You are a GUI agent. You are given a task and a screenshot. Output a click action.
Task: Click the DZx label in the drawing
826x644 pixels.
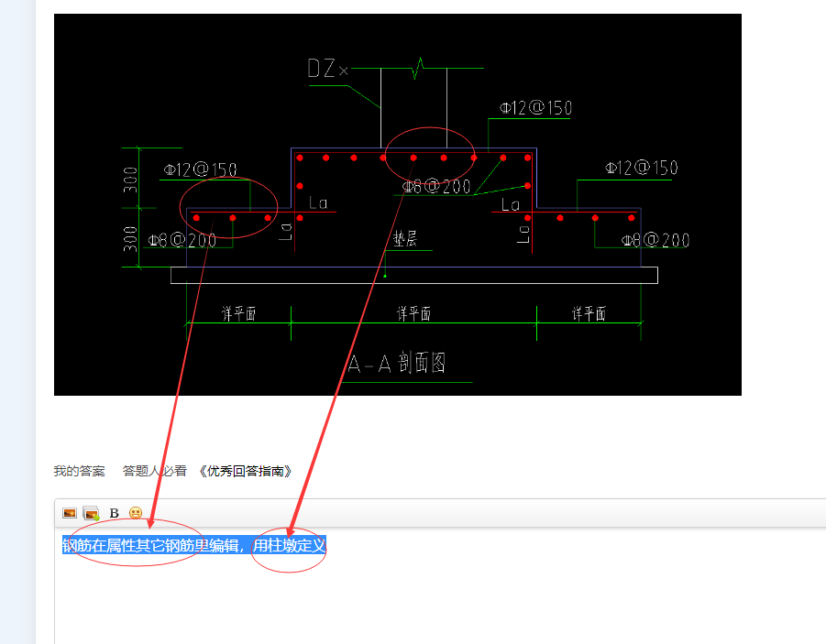coord(327,69)
